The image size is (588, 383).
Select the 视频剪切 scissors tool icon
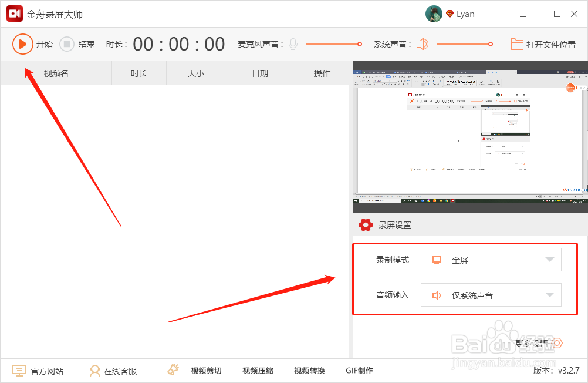(x=172, y=370)
